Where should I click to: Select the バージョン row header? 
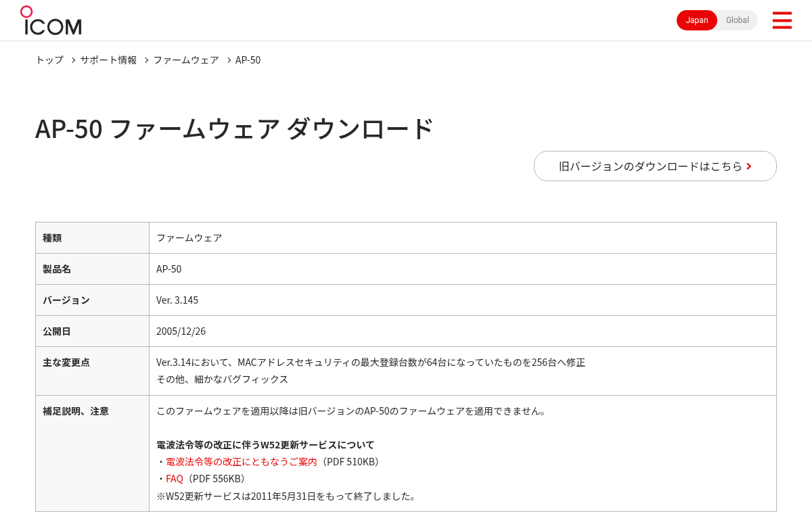[x=92, y=300]
